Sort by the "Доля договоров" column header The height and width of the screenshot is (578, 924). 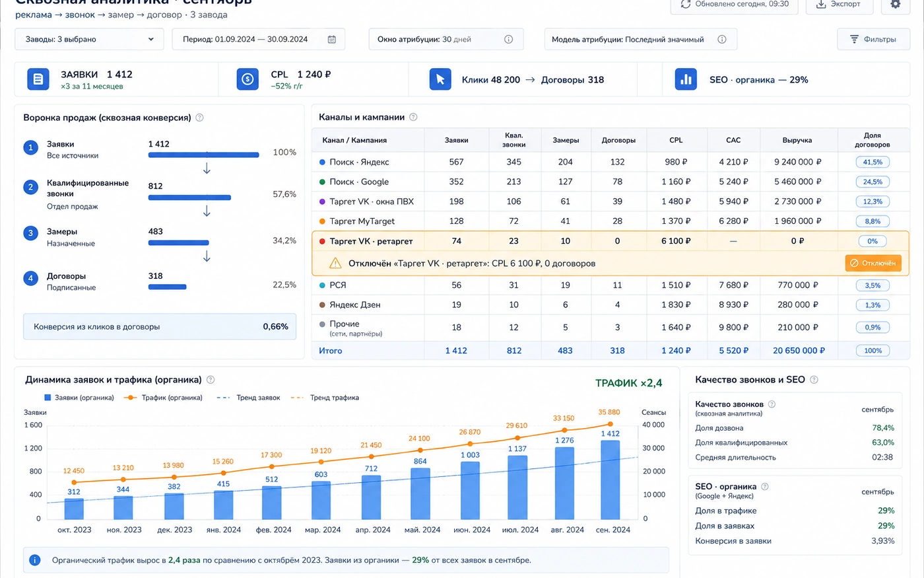(x=873, y=140)
